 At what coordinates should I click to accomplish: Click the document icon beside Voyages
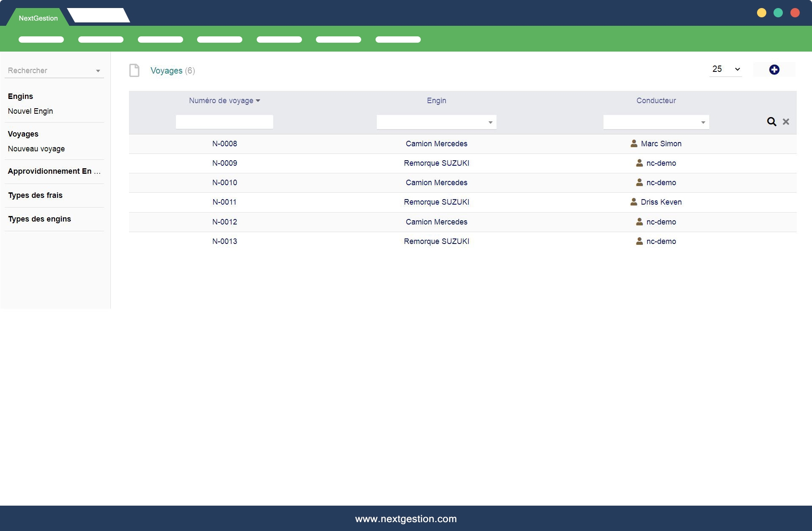134,70
